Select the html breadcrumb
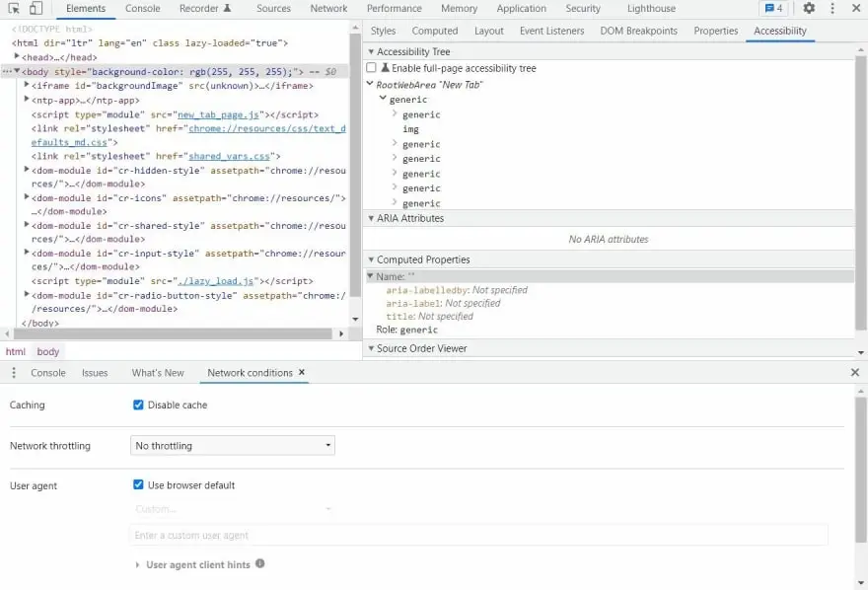 click(16, 351)
